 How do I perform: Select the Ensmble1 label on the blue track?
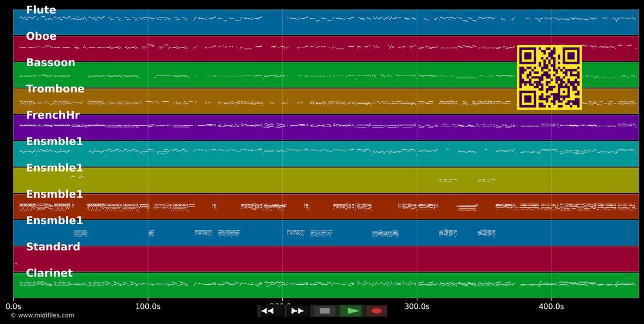click(54, 220)
